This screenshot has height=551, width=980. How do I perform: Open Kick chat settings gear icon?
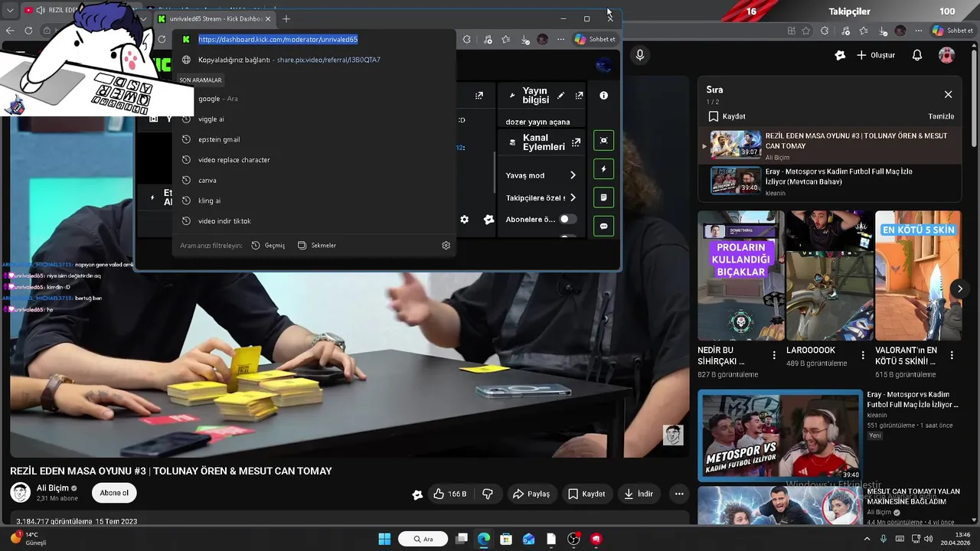464,220
